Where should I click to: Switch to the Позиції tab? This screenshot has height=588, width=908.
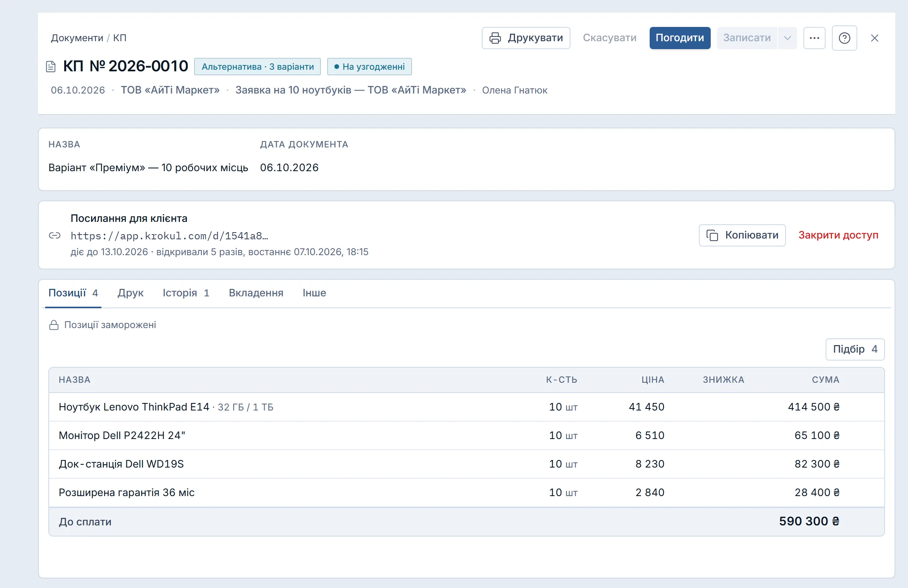tap(73, 293)
